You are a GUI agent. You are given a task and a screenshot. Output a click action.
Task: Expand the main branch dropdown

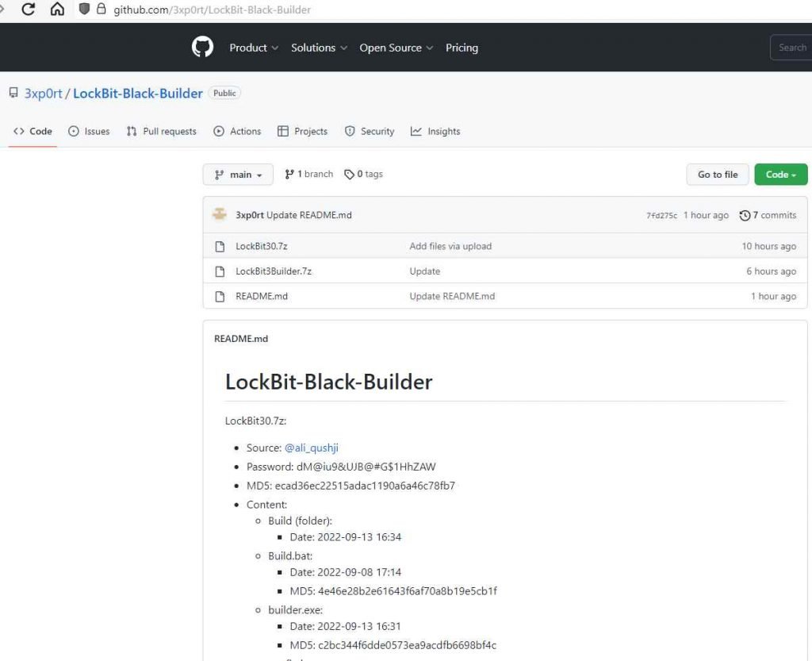click(x=238, y=175)
